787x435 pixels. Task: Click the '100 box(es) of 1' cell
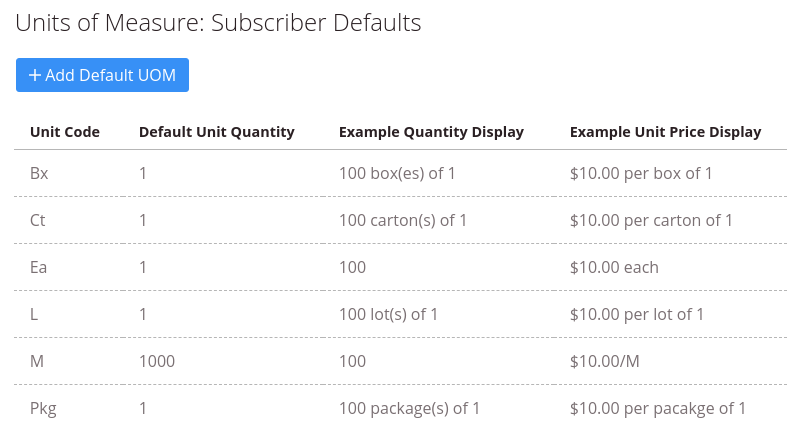tap(397, 173)
